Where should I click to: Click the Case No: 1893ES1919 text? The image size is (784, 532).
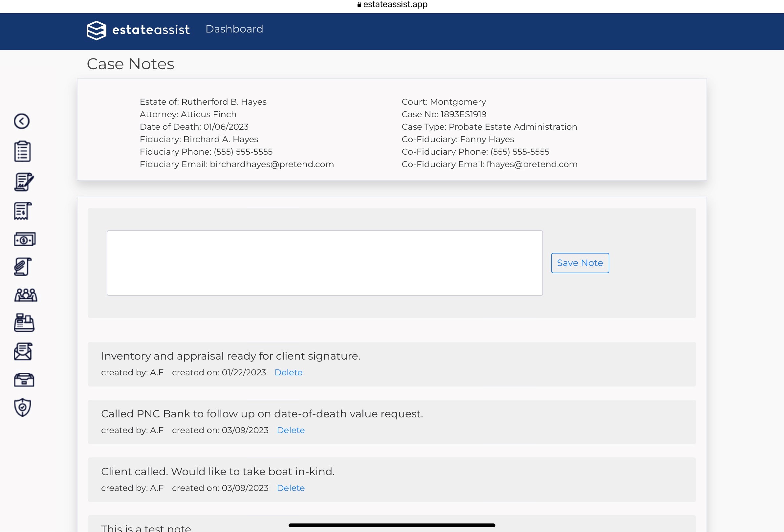click(x=444, y=114)
